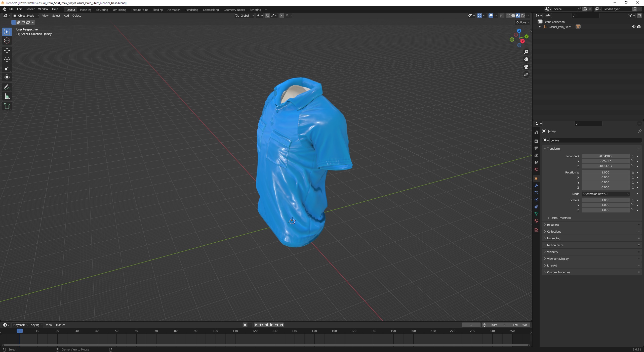Open the Render menu
Screen dimensions: 644x352
pyautogui.click(x=30, y=9)
